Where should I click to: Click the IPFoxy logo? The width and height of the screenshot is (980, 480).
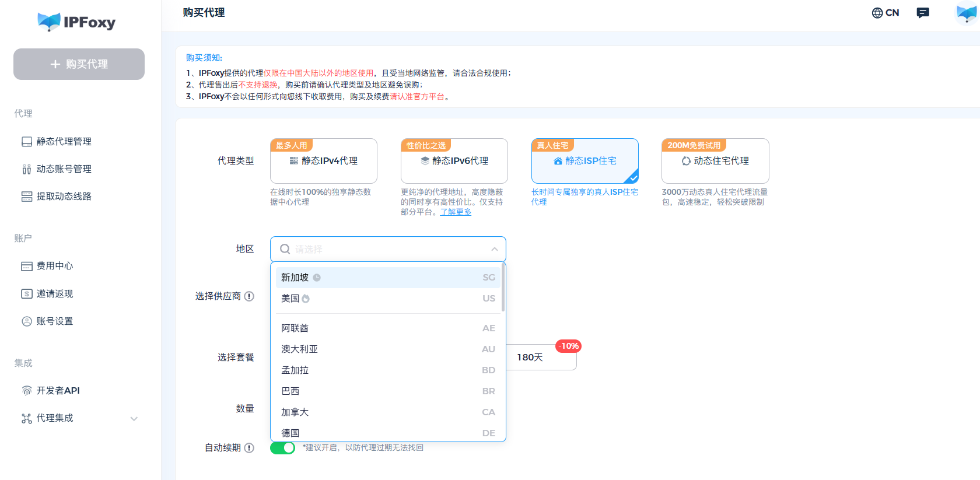[76, 22]
